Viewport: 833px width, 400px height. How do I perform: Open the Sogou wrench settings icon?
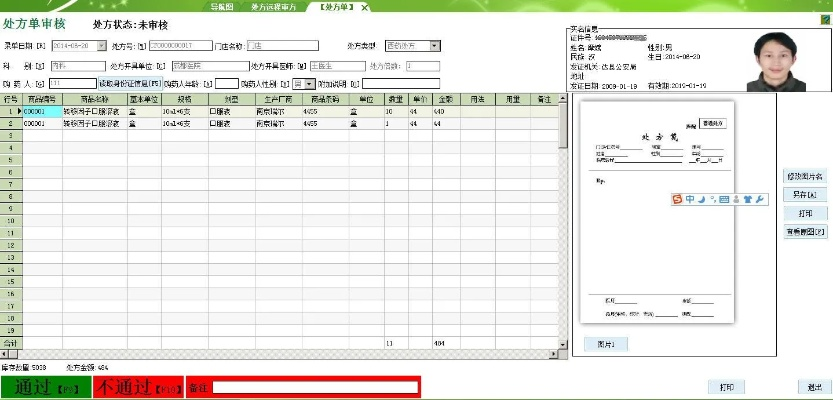pyautogui.click(x=760, y=200)
